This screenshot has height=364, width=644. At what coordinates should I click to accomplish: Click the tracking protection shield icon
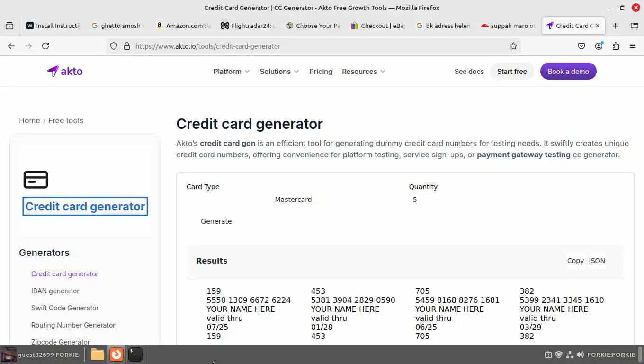tap(114, 46)
